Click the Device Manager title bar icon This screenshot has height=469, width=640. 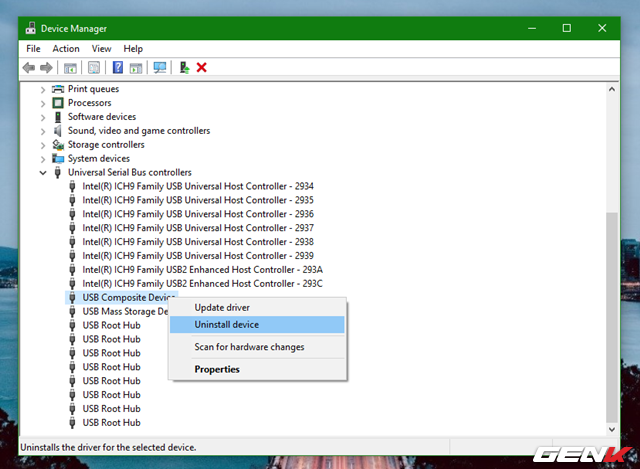click(x=30, y=28)
